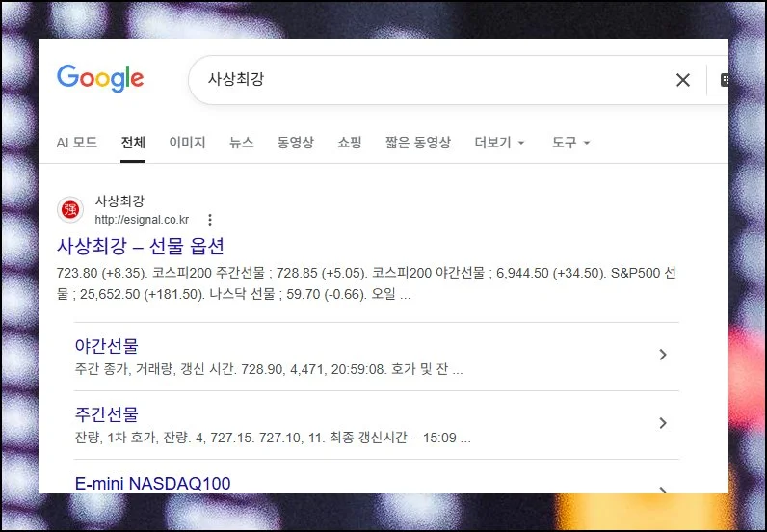The height and width of the screenshot is (532, 767).
Task: Open the 동영상 results tab
Action: pyautogui.click(x=295, y=143)
